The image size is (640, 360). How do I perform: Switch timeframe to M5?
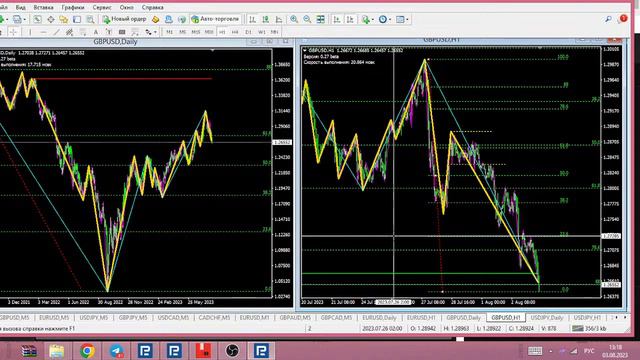pyautogui.click(x=182, y=32)
